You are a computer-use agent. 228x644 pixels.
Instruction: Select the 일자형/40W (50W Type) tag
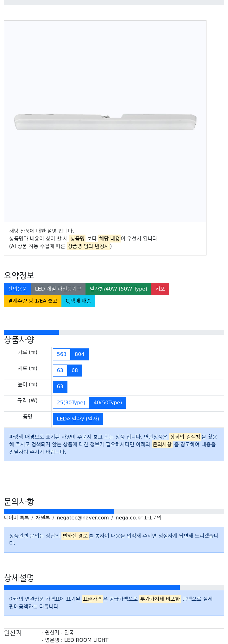pos(118,289)
